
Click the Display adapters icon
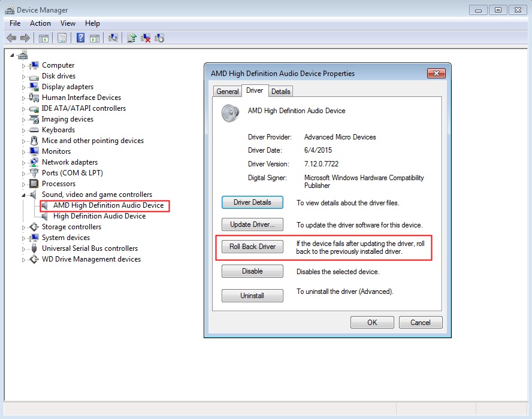[34, 87]
